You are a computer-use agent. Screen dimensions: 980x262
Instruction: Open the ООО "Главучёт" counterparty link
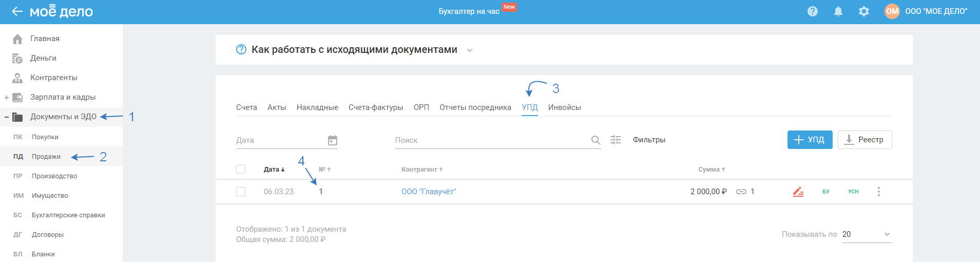428,192
